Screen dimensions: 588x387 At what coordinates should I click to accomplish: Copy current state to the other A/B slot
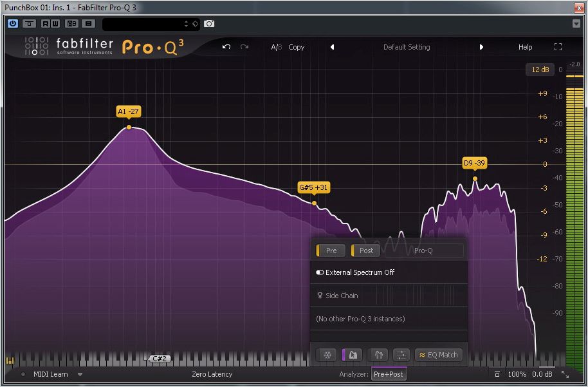click(296, 47)
